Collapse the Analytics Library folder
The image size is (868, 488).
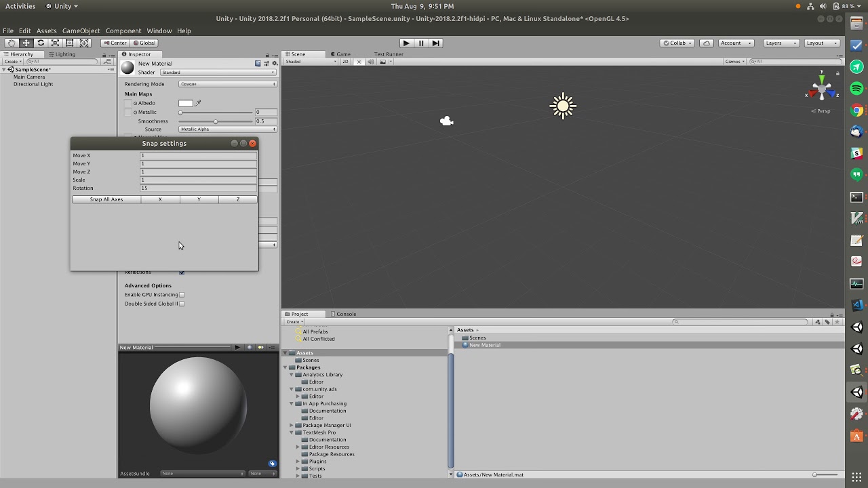(x=292, y=375)
